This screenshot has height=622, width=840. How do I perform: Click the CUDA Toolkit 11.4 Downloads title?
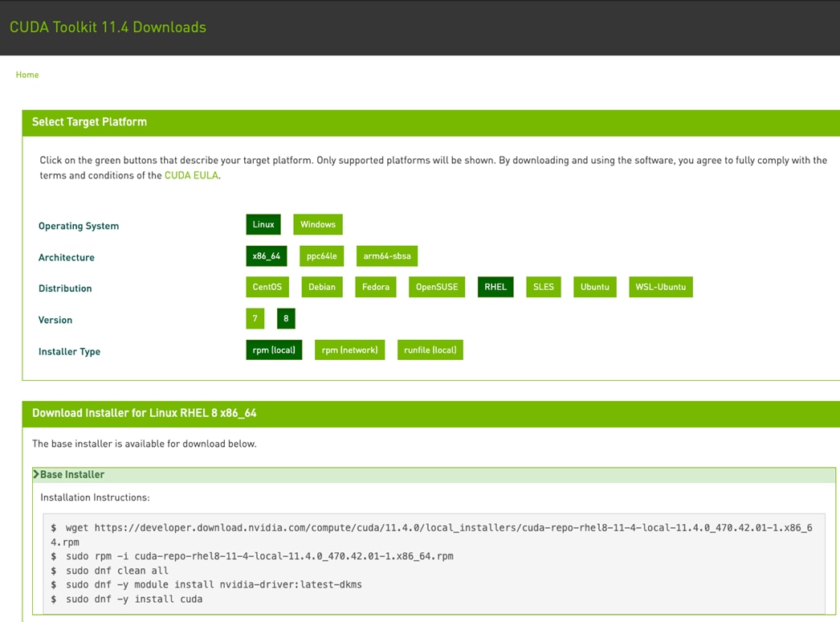108,27
